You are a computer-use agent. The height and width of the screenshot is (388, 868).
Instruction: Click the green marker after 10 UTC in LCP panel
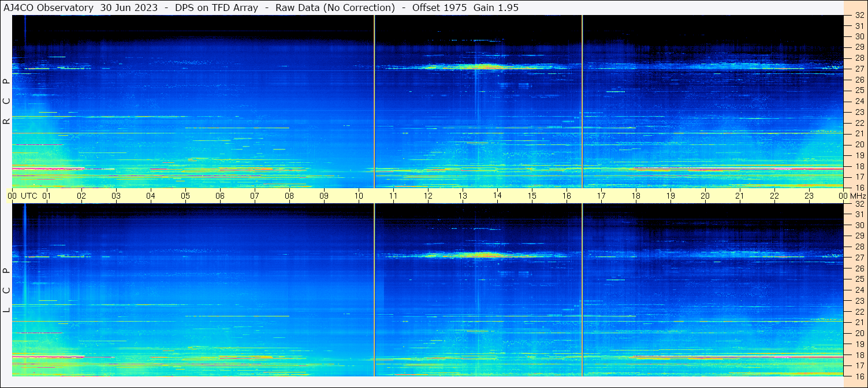(374, 290)
